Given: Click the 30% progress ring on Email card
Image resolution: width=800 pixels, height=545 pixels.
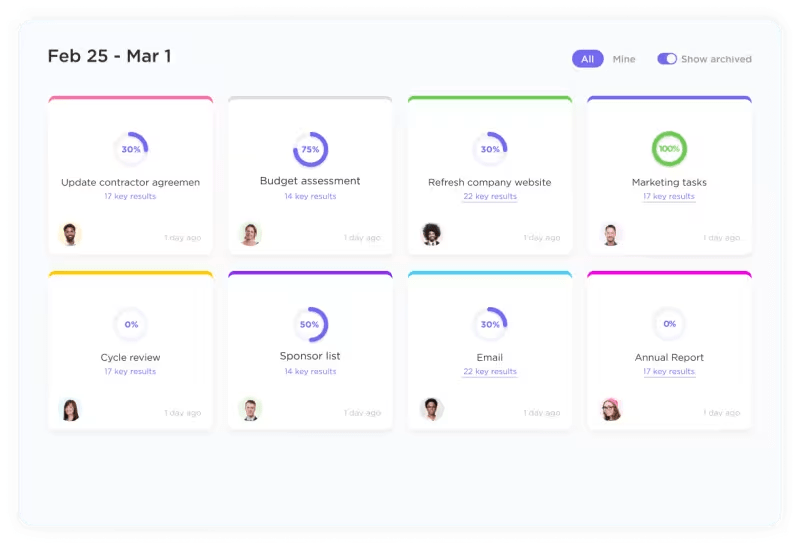Looking at the screenshot, I should (x=490, y=324).
